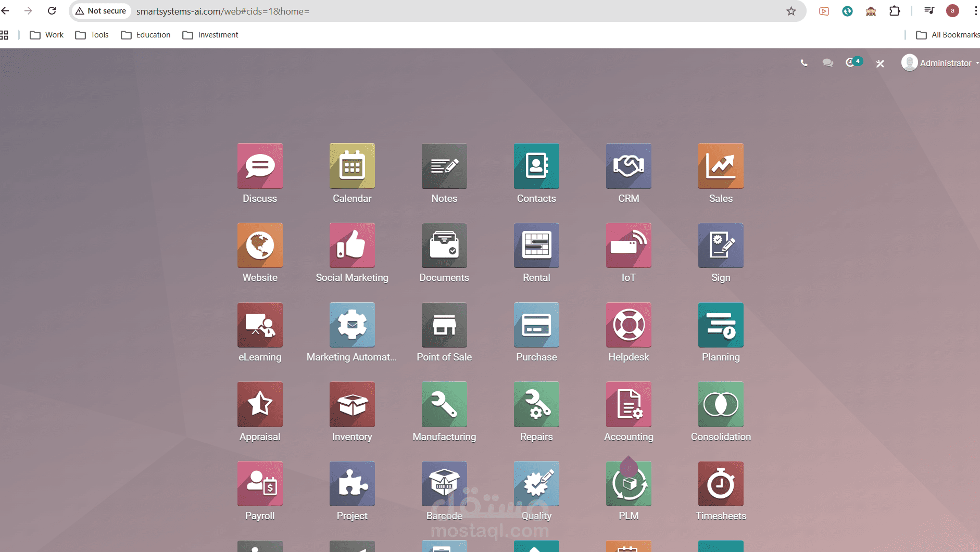This screenshot has width=980, height=552.
Task: Open the Rental app
Action: coord(536,246)
